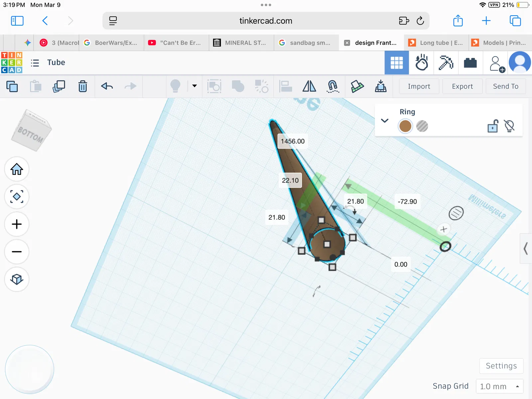
Task: Click the Export button
Action: [463, 86]
